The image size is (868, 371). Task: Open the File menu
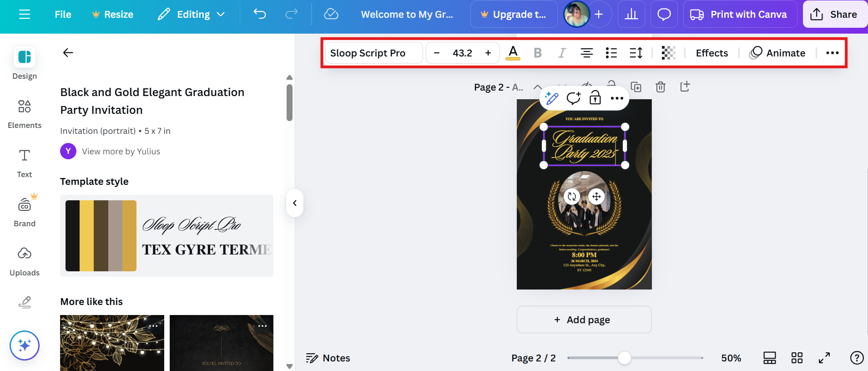pyautogui.click(x=63, y=15)
